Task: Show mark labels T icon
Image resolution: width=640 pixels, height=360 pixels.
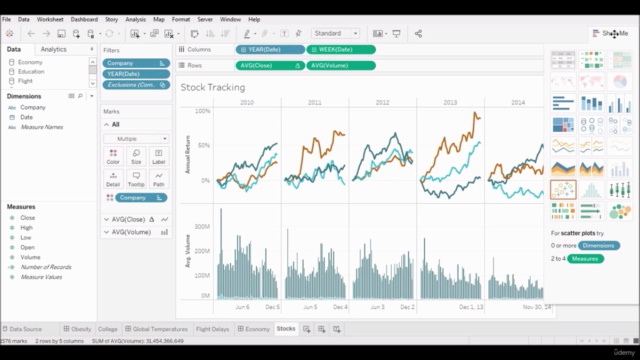Action: click(284, 34)
